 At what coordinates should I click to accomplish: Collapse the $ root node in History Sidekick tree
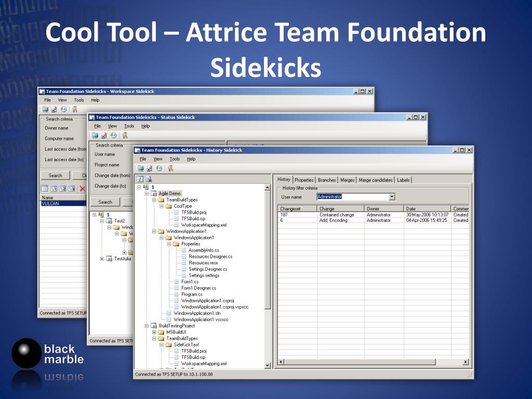[139, 187]
